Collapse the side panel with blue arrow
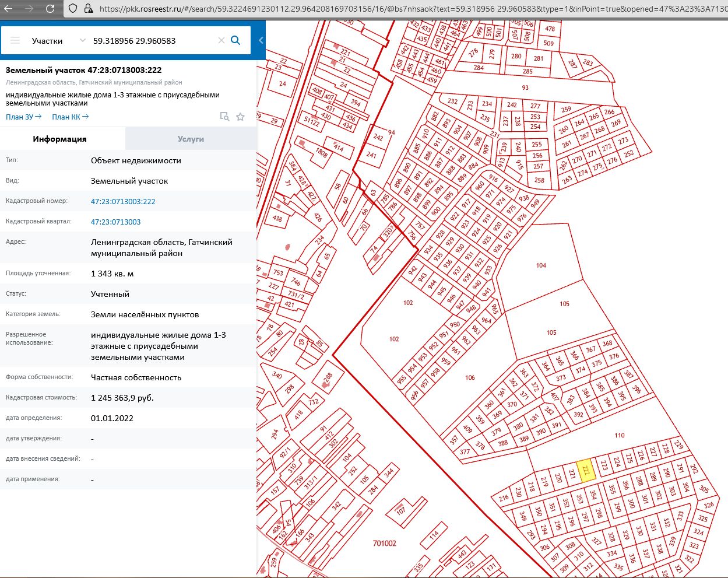Screen dimensions: 728x578 [x=261, y=40]
